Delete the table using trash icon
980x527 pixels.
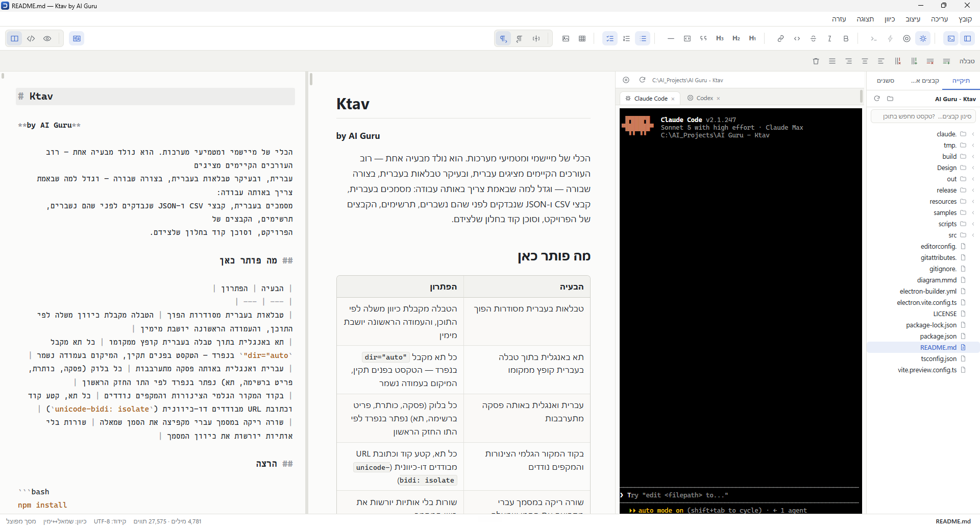click(x=816, y=61)
